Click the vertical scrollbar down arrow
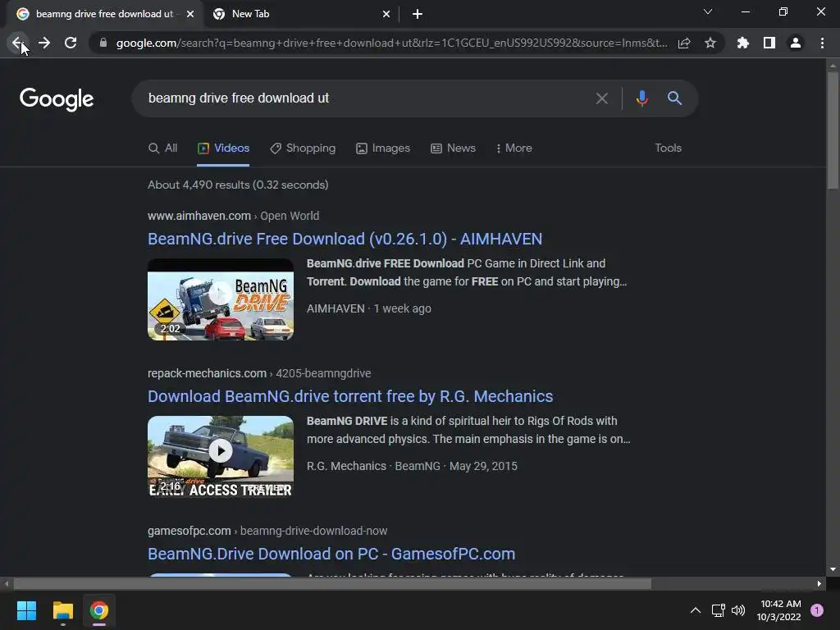Screen dimensions: 840x630 coord(833,569)
